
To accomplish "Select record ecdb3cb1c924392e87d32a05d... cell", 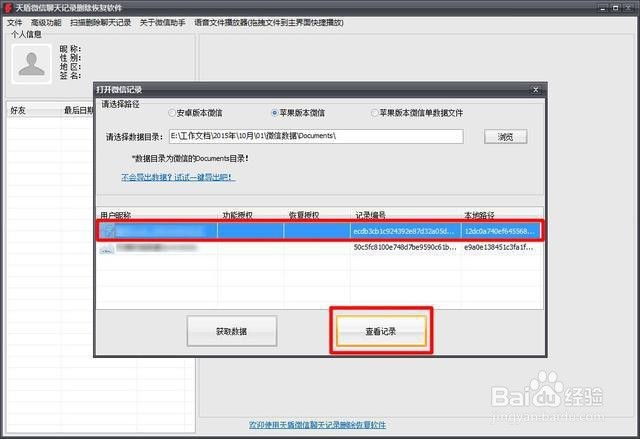I will [x=404, y=231].
